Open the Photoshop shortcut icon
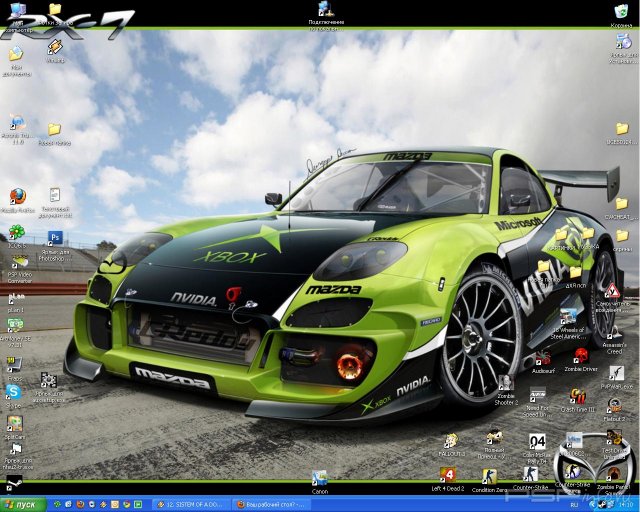Image resolution: width=640 pixels, height=512 pixels. click(x=55, y=238)
